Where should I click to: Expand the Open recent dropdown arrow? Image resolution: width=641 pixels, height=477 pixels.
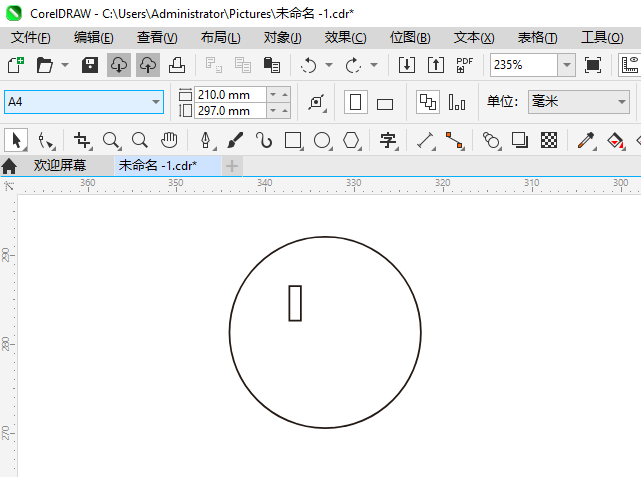(65, 65)
